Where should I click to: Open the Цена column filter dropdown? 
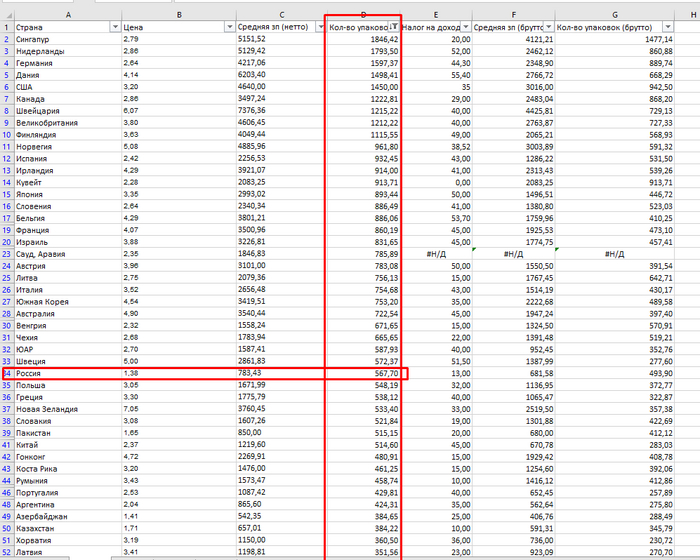click(229, 27)
